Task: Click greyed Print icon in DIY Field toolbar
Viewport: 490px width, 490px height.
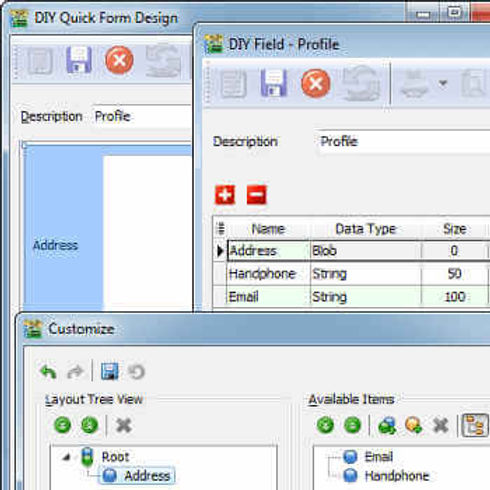Action: pos(415,84)
